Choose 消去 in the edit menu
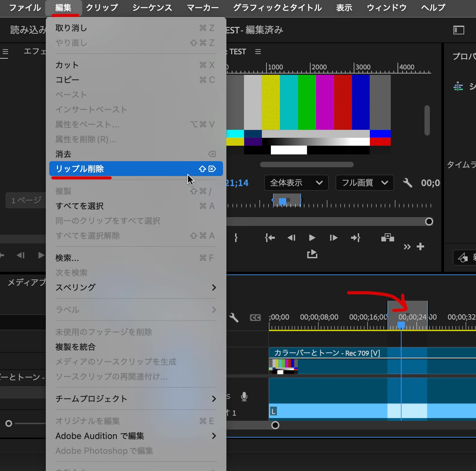476x471 pixels. [136, 154]
